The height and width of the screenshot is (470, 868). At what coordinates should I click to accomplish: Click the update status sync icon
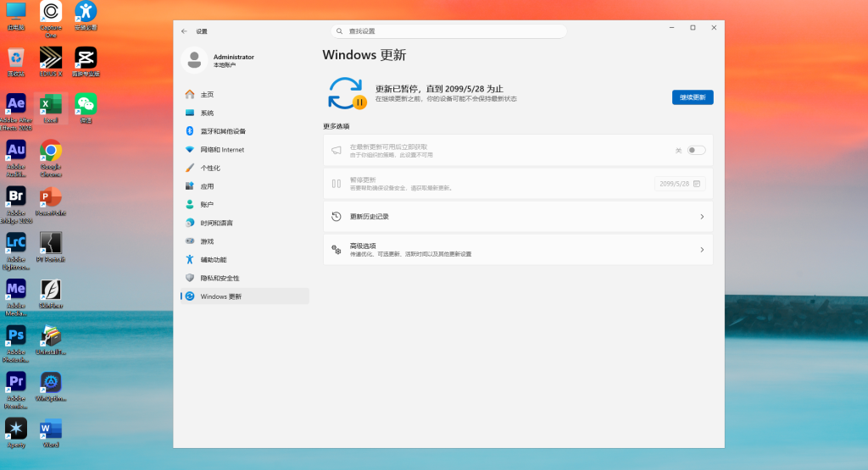pyautogui.click(x=347, y=93)
